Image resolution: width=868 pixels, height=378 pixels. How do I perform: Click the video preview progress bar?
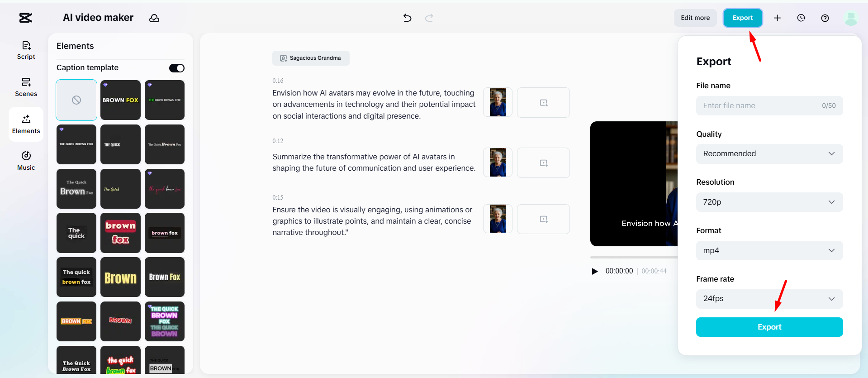pos(634,257)
